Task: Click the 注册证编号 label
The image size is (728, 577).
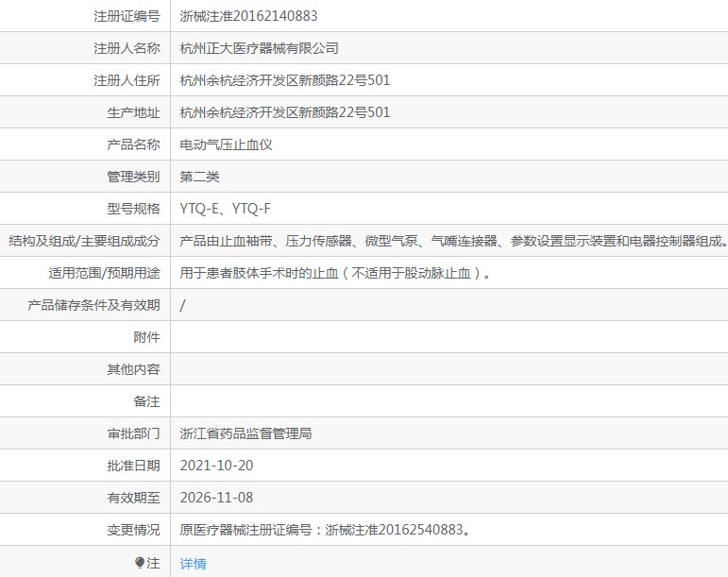Action: [127, 16]
